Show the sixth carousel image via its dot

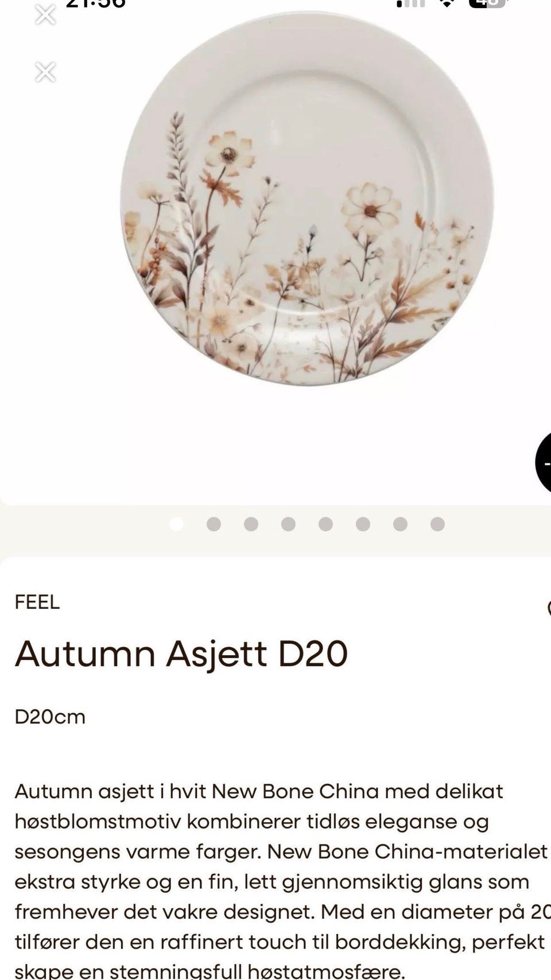point(363,524)
